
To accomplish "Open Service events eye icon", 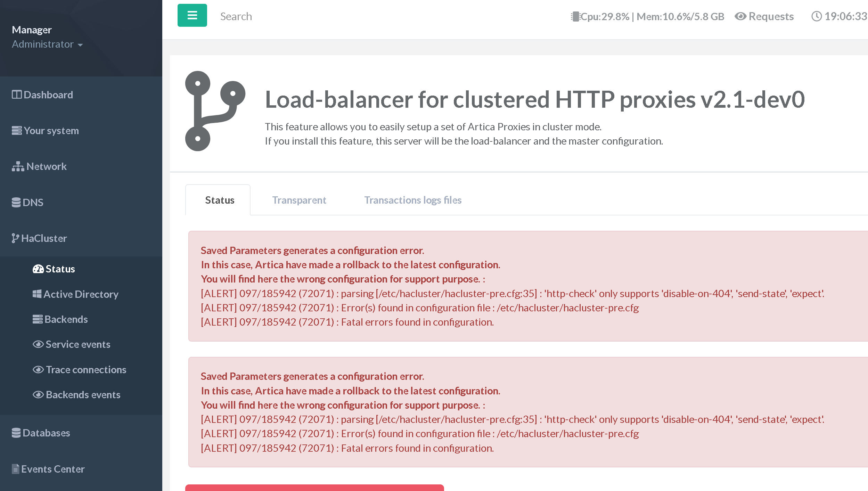I will point(38,344).
